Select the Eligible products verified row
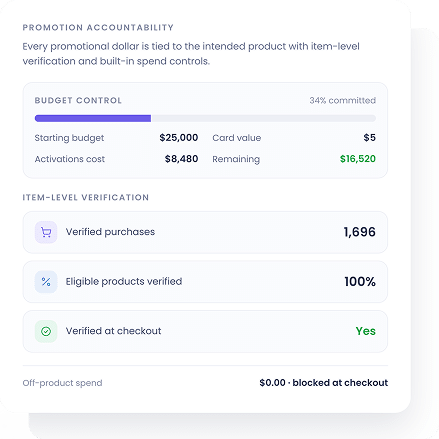Viewport: 439px width, 439px height. pos(205,282)
